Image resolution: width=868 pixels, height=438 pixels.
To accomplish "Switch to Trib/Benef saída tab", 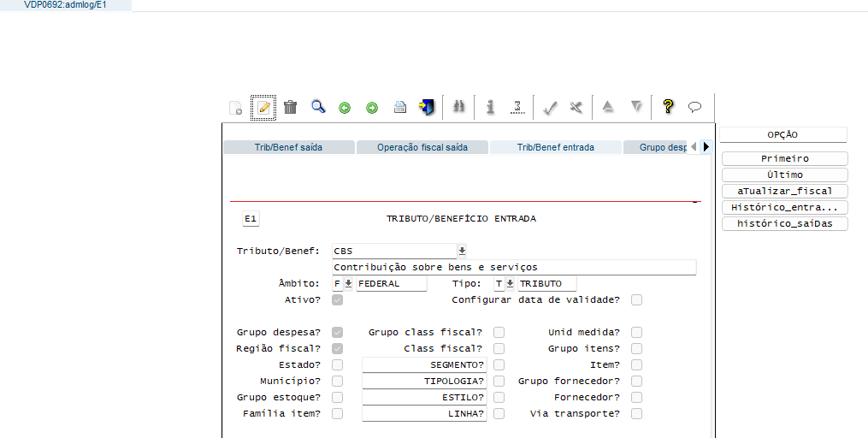I will tap(288, 147).
